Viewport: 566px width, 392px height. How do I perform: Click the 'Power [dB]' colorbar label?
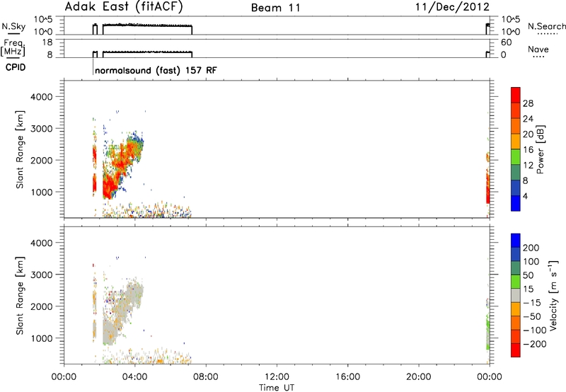pos(540,149)
